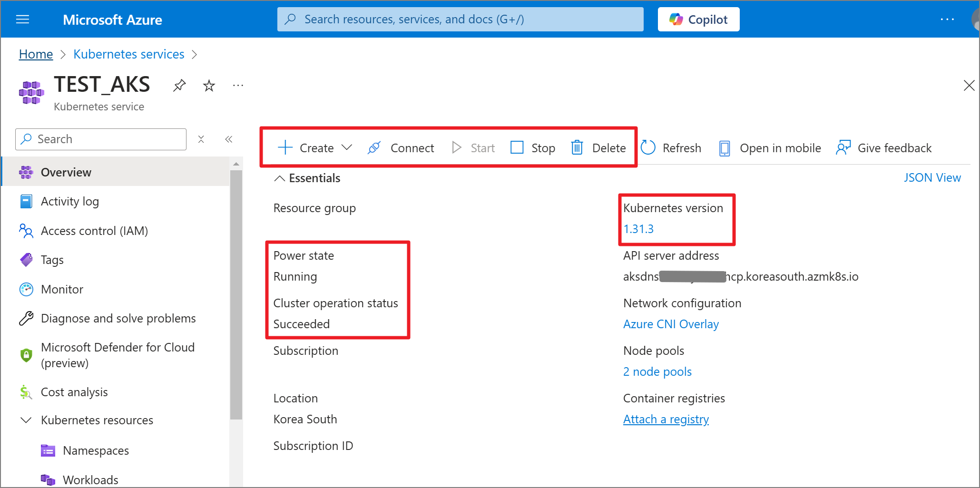This screenshot has height=488, width=980.
Task: Click the Create button
Action: [305, 148]
